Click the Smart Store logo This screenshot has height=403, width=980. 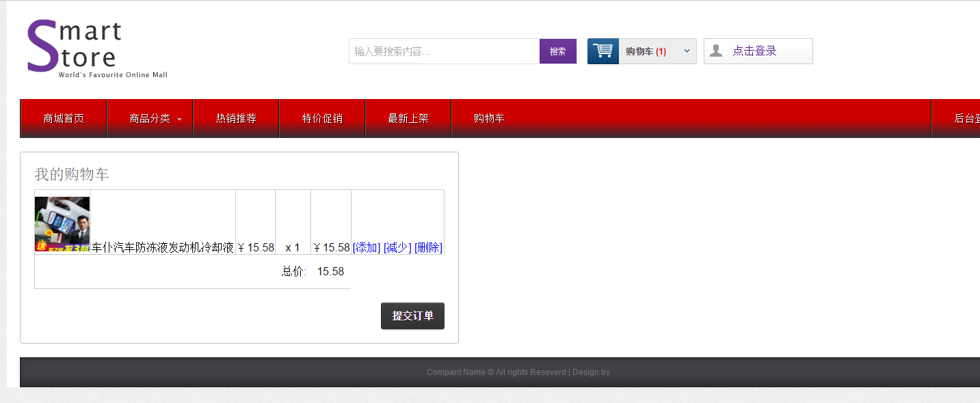pos(96,48)
